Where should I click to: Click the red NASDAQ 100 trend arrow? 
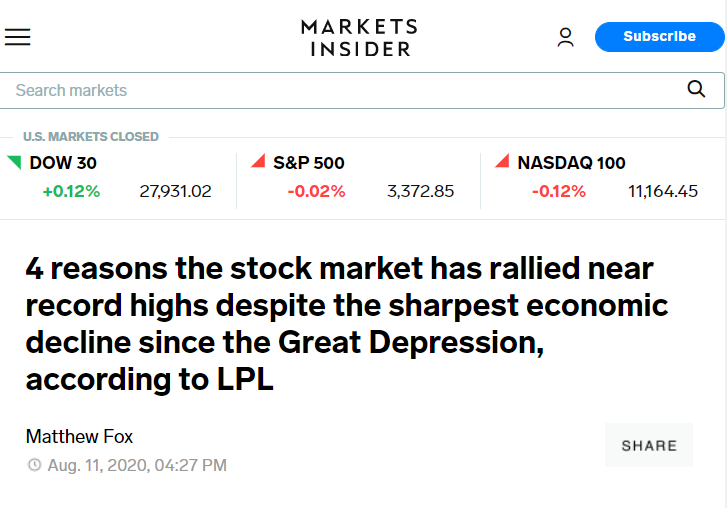click(x=502, y=162)
